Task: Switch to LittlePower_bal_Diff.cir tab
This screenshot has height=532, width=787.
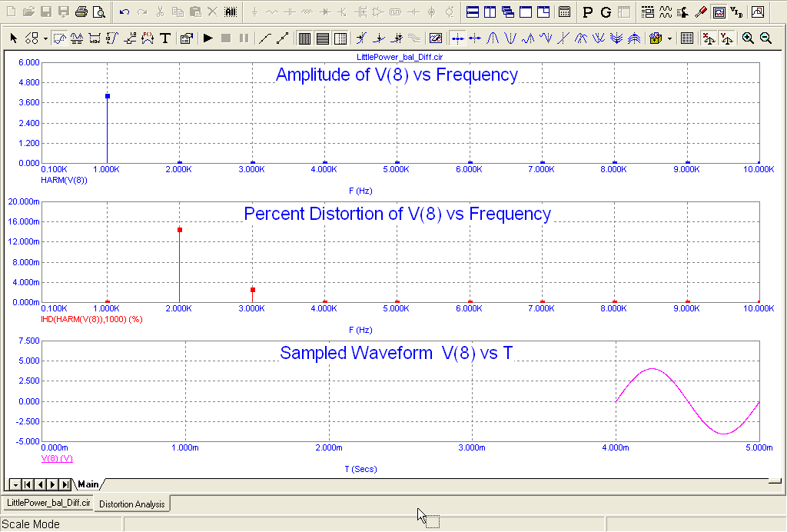Action: point(48,503)
